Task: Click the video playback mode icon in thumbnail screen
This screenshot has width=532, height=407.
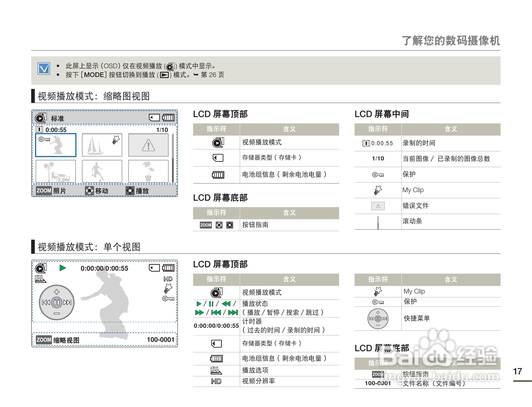Action: coord(41,118)
